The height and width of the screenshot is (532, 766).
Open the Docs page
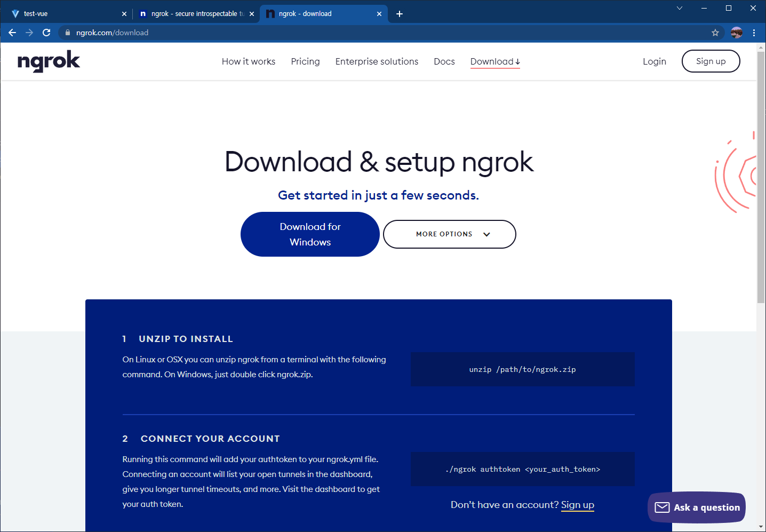[444, 61]
